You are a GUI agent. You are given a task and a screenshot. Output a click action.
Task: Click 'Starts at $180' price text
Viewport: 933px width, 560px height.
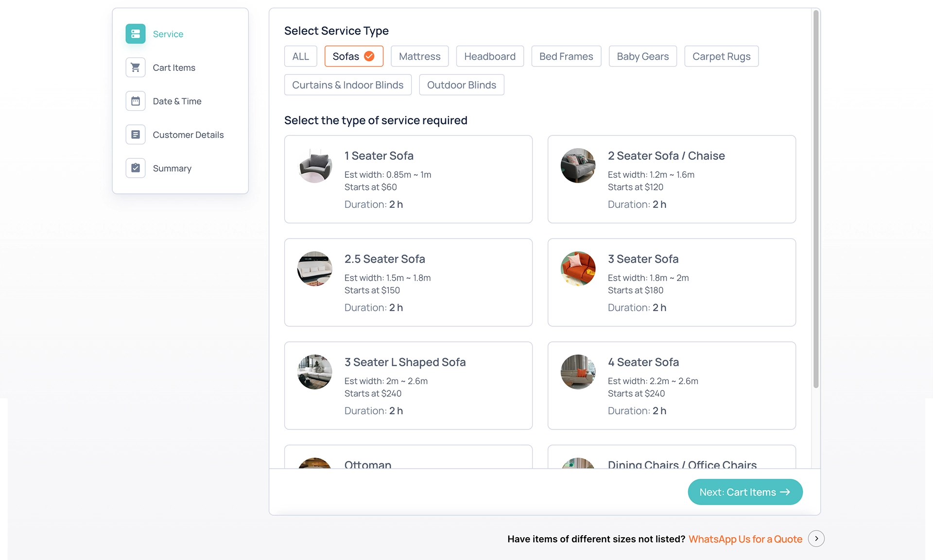[636, 290]
